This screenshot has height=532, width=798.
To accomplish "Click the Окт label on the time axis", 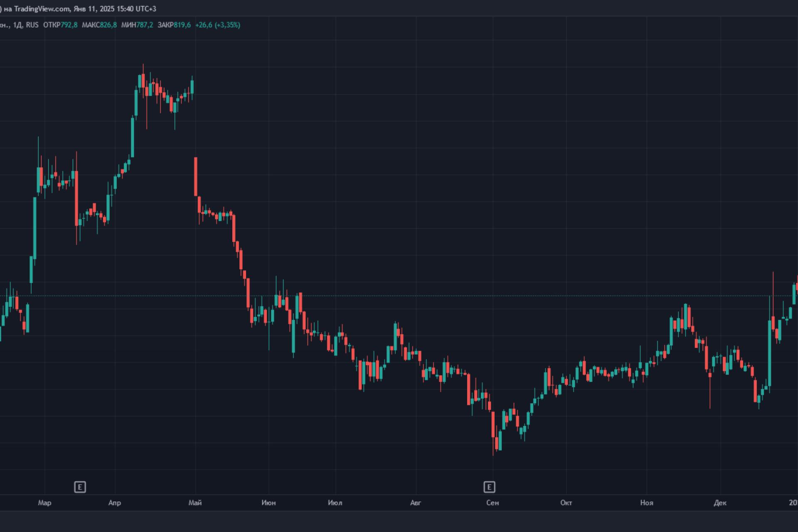I will click(x=566, y=503).
